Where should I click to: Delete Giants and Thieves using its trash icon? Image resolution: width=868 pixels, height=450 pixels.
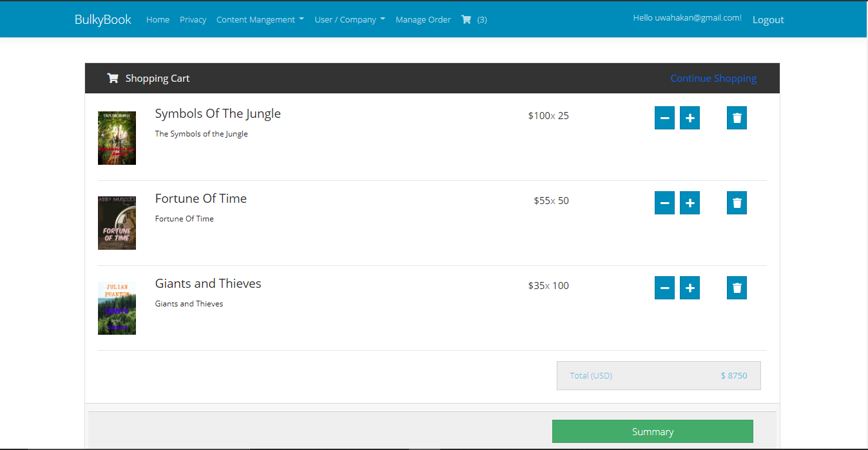click(x=736, y=288)
